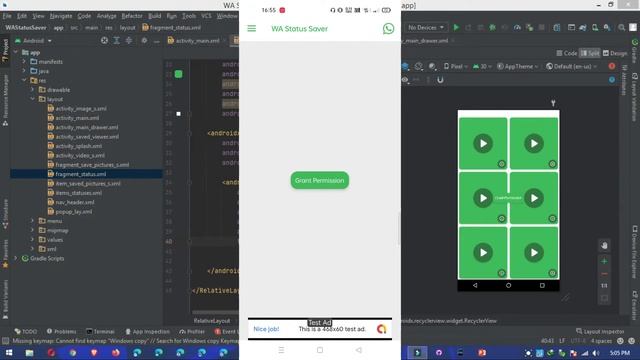Open the No Devices dropdown
Viewport: 640px width, 360px height.
point(426,27)
